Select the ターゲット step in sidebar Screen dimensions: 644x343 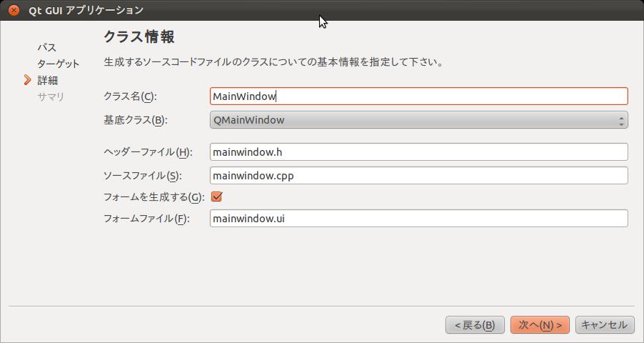pyautogui.click(x=59, y=64)
